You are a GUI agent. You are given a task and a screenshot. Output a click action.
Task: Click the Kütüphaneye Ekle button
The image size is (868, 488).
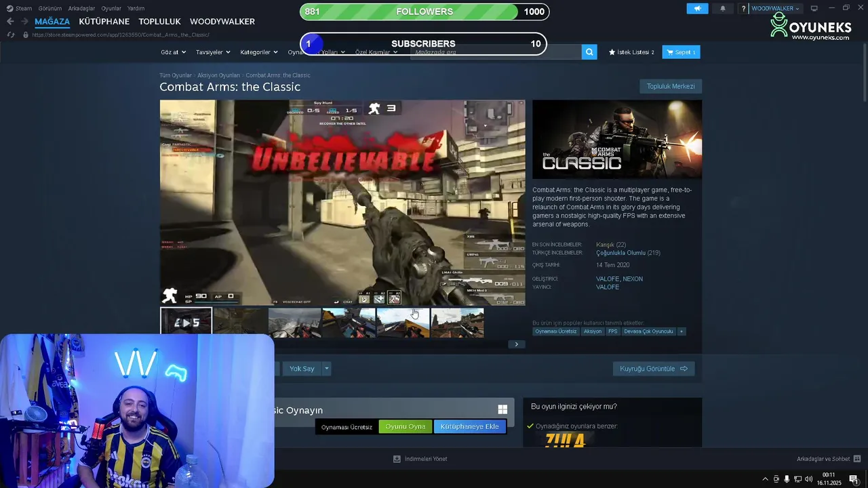(470, 426)
